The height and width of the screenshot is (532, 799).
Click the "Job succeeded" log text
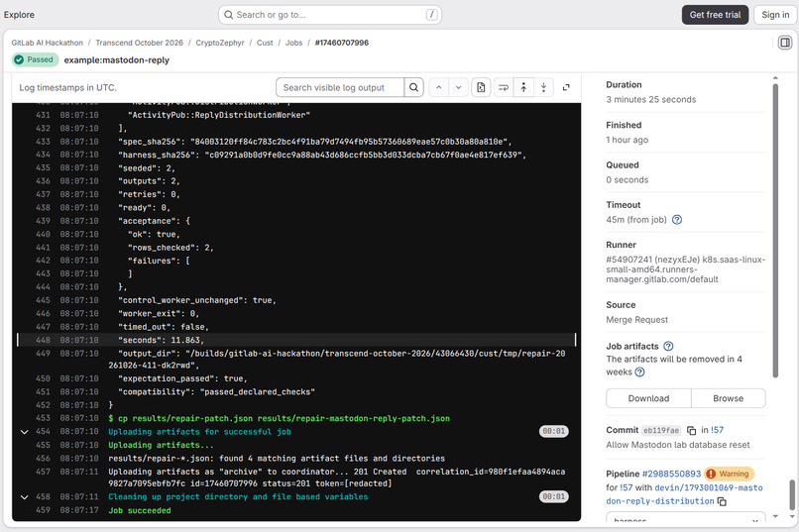pyautogui.click(x=140, y=510)
